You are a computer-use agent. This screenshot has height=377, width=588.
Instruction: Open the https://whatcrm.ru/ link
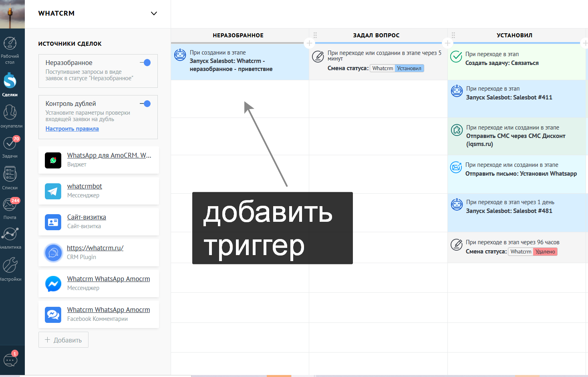click(x=95, y=248)
